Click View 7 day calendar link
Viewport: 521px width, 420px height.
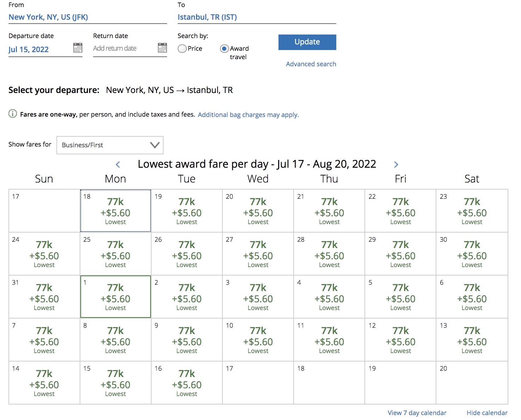(417, 413)
